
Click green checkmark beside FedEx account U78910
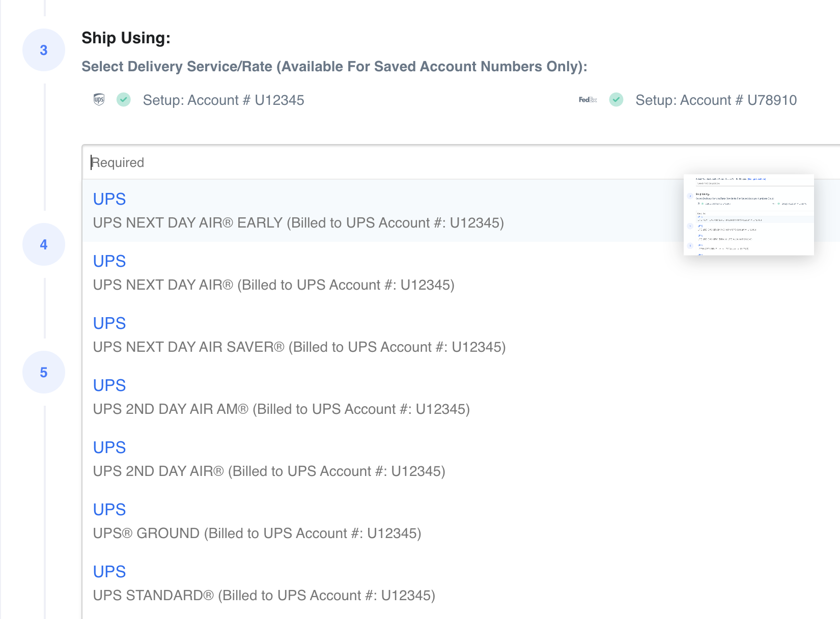point(617,100)
